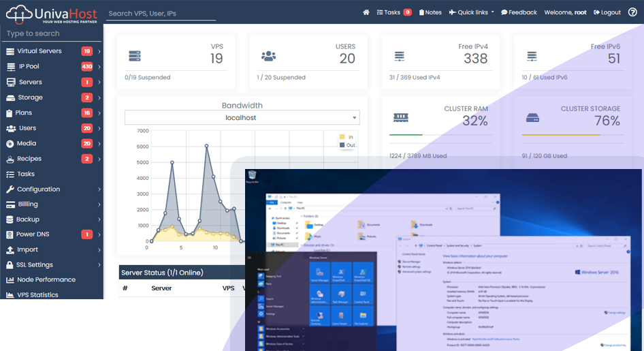Screen dimensions: 644x351
Task: Expand the Billing submenu arrow
Action: [99, 204]
